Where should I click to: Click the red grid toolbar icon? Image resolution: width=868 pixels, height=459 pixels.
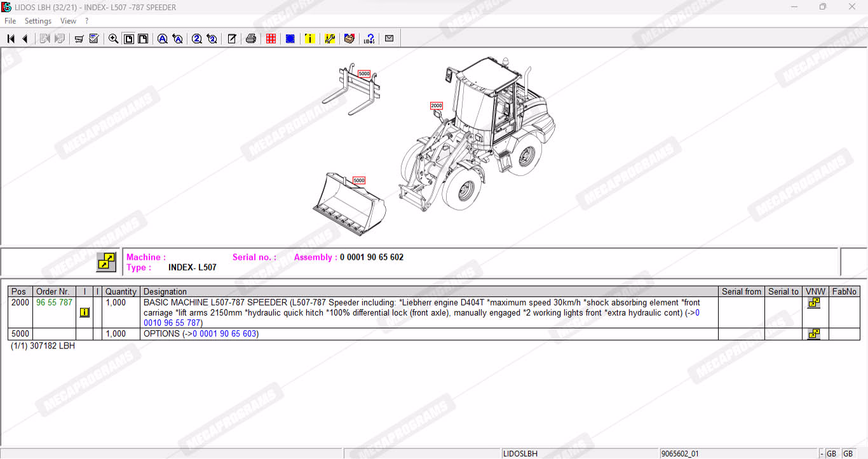(x=271, y=39)
